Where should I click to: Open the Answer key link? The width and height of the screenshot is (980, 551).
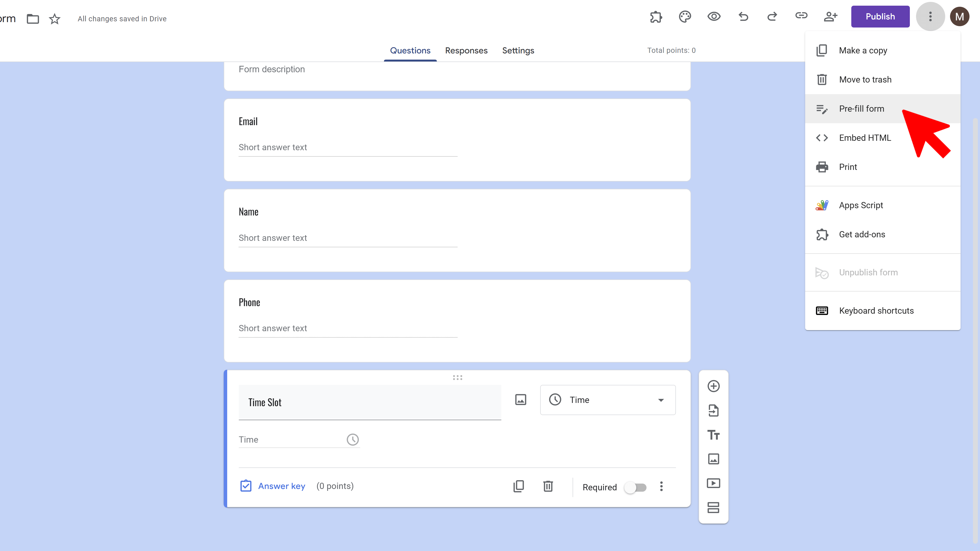pos(281,486)
